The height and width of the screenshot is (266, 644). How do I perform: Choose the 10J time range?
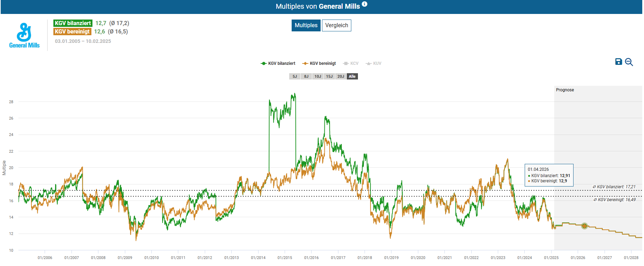pyautogui.click(x=318, y=76)
